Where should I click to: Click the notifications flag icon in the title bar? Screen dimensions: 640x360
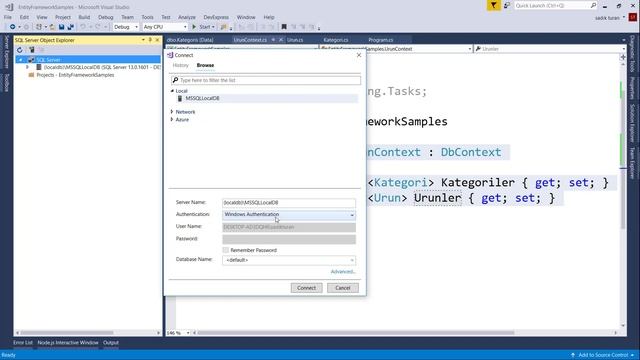coord(493,5)
